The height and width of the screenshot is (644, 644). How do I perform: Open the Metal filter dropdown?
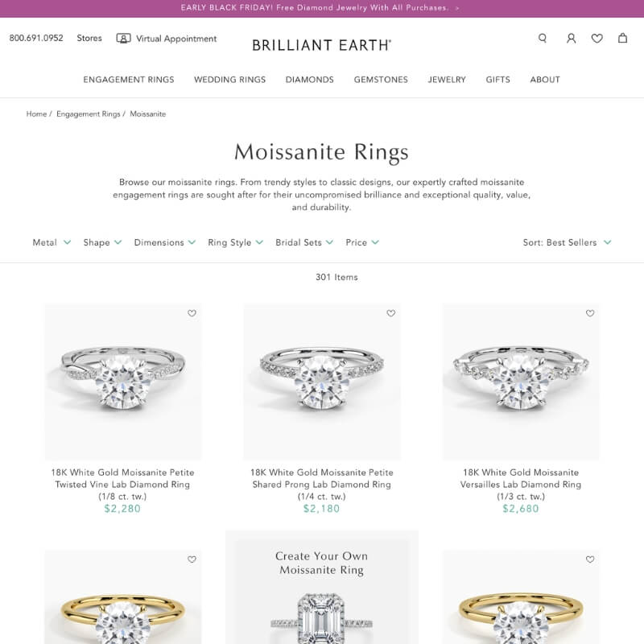(51, 242)
